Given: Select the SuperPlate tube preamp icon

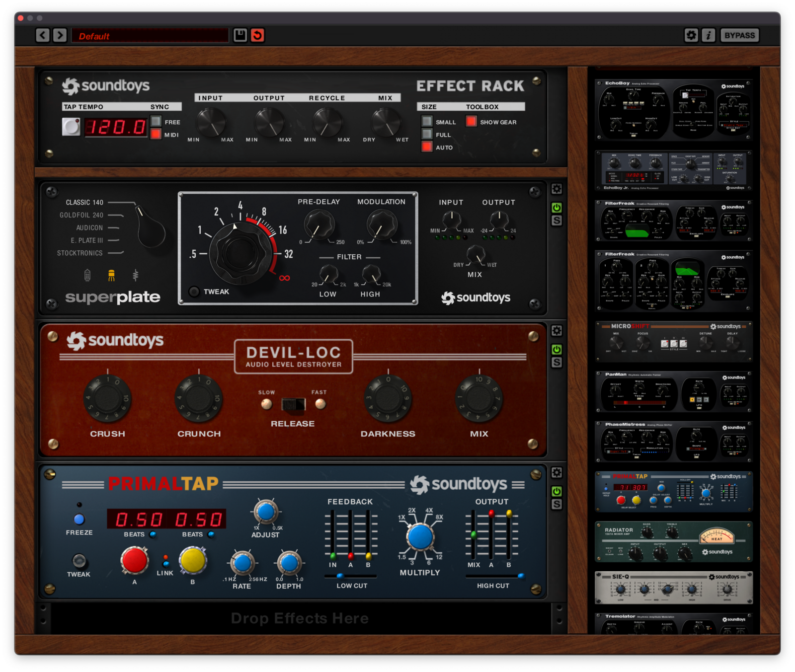Looking at the screenshot, I should 87,275.
